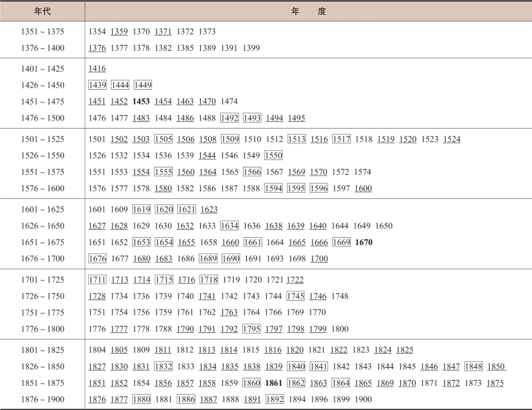532x410 pixels.
Task: Select the period row 1676 ~ 1700
Action: pos(42,259)
